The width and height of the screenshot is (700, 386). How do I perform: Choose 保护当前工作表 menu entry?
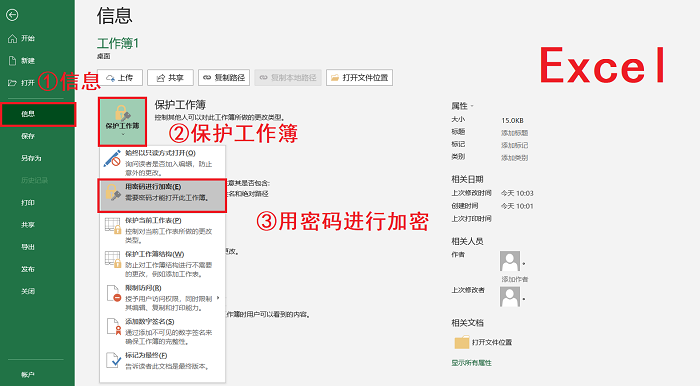coord(162,230)
